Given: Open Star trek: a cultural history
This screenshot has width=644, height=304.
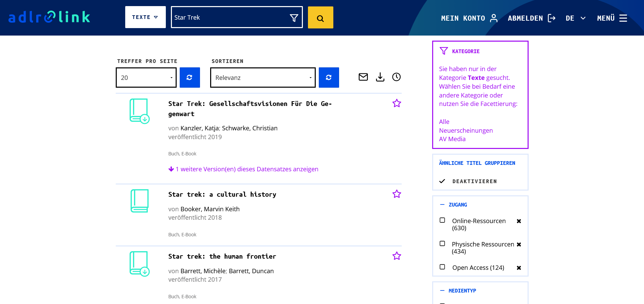Looking at the screenshot, I should 222,194.
